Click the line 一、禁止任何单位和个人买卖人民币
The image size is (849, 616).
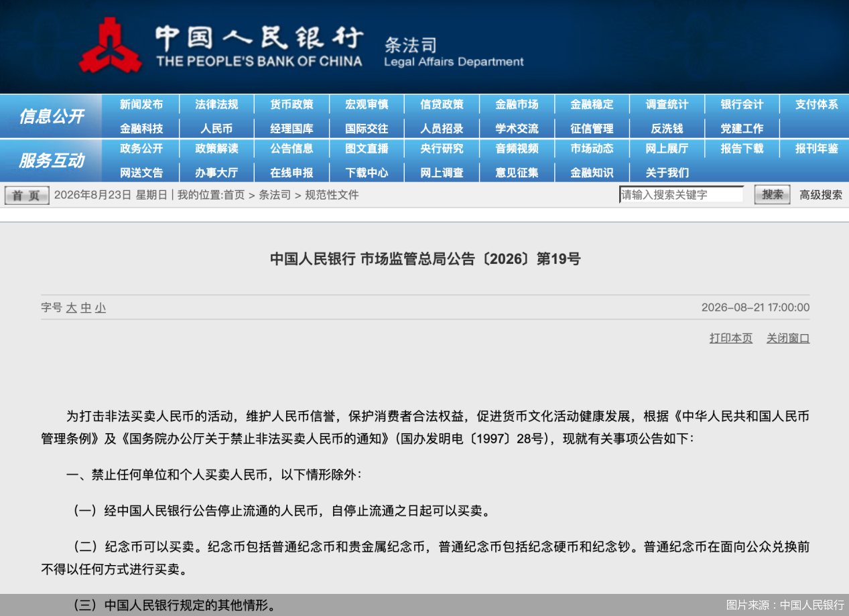pos(214,475)
